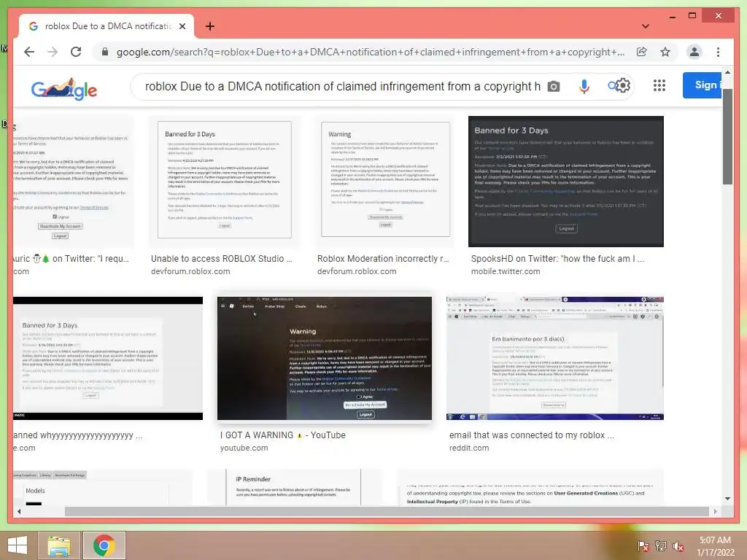Open the I GOT A WARNING video thumbnail

325,358
